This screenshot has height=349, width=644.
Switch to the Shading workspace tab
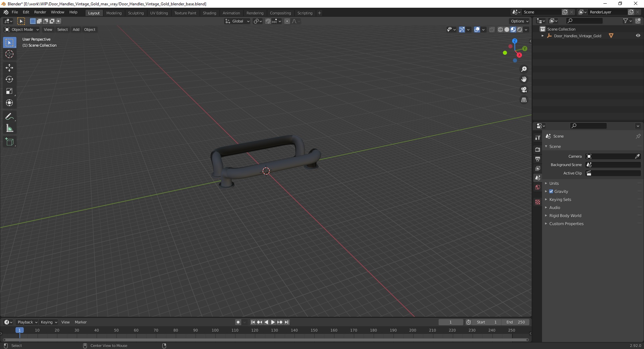coord(209,13)
